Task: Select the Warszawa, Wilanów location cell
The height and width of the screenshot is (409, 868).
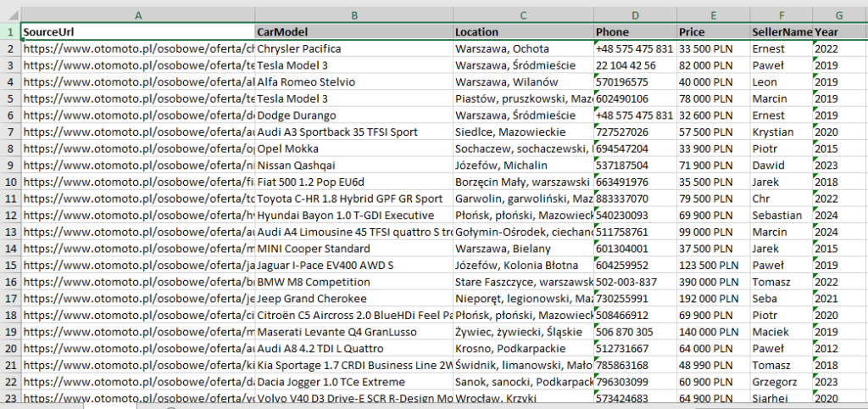Action: point(523,82)
